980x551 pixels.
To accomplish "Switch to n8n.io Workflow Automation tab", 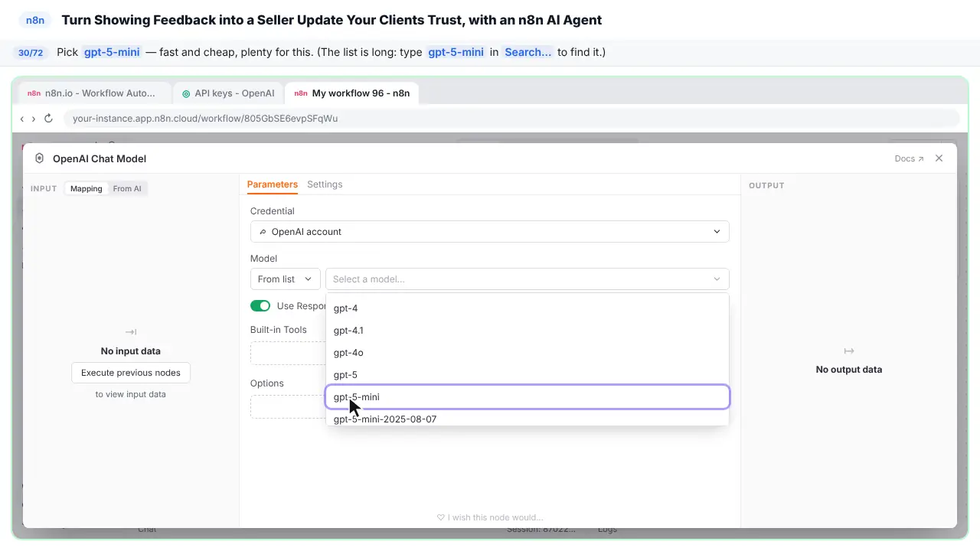I will [95, 93].
